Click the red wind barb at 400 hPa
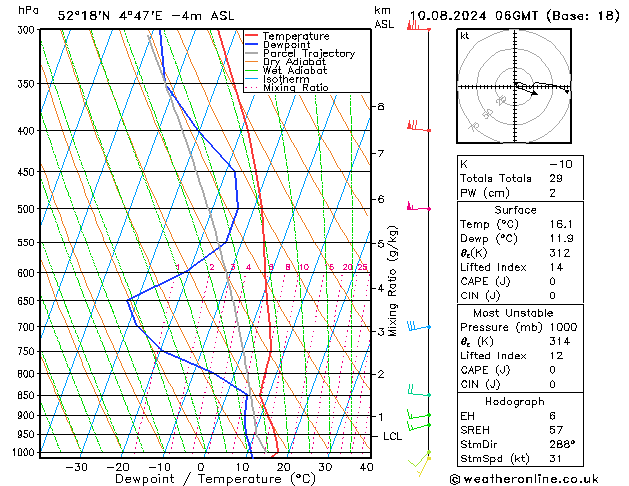This screenshot has height=486, width=629. [x=418, y=126]
